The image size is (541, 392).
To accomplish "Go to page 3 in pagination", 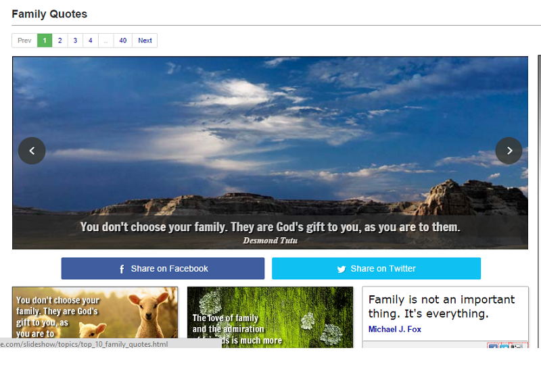I will coord(75,41).
